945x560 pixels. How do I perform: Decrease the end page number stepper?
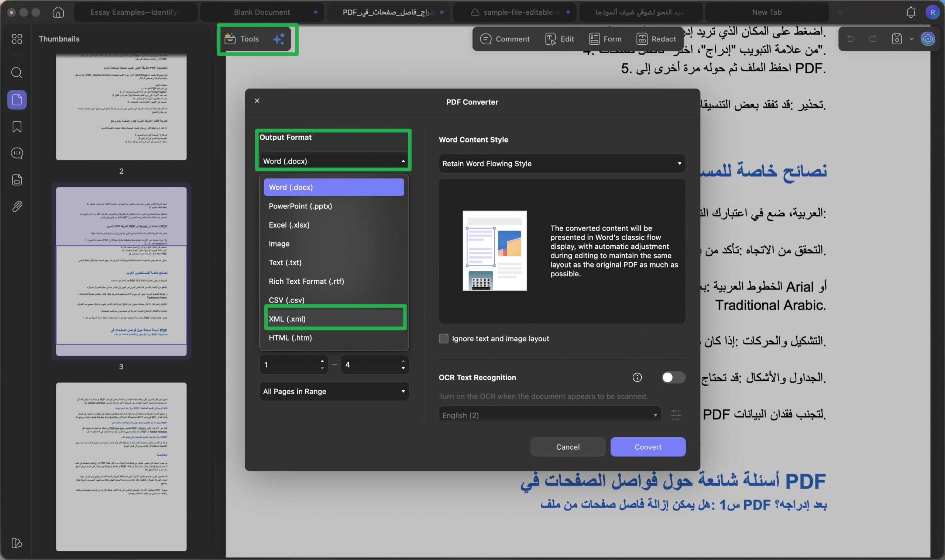tap(403, 368)
